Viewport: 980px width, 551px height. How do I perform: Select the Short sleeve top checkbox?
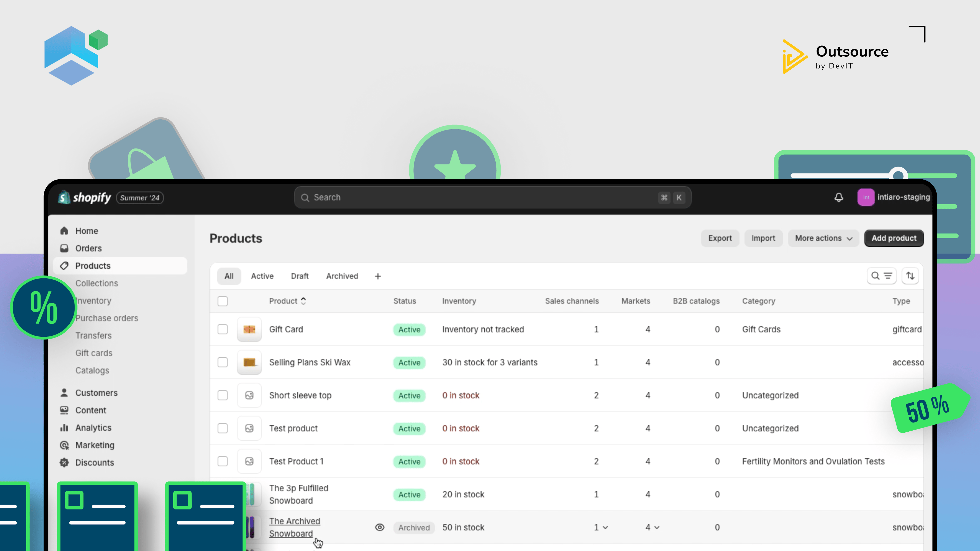(223, 395)
